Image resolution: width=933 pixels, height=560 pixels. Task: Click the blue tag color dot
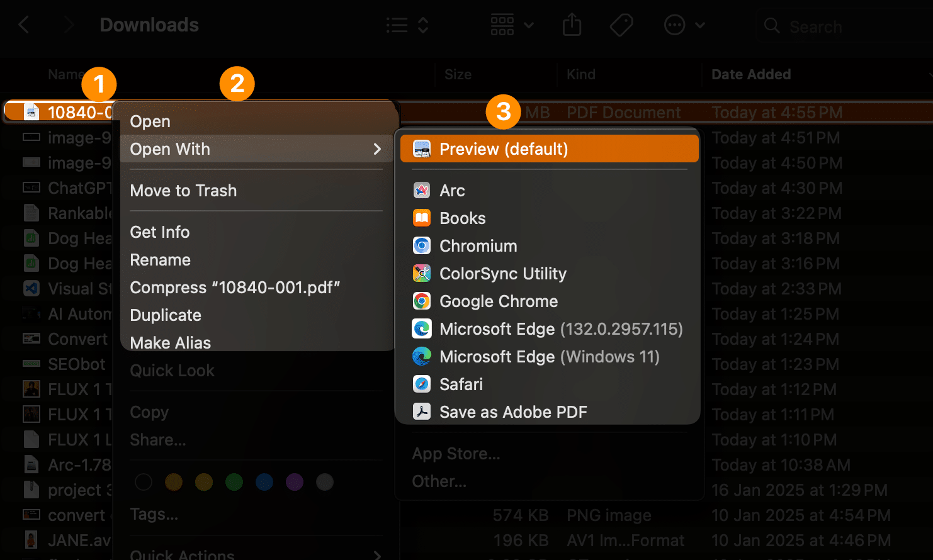point(264,482)
